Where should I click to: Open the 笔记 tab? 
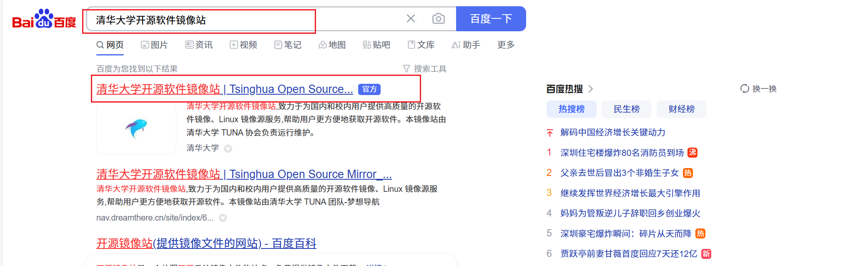288,45
